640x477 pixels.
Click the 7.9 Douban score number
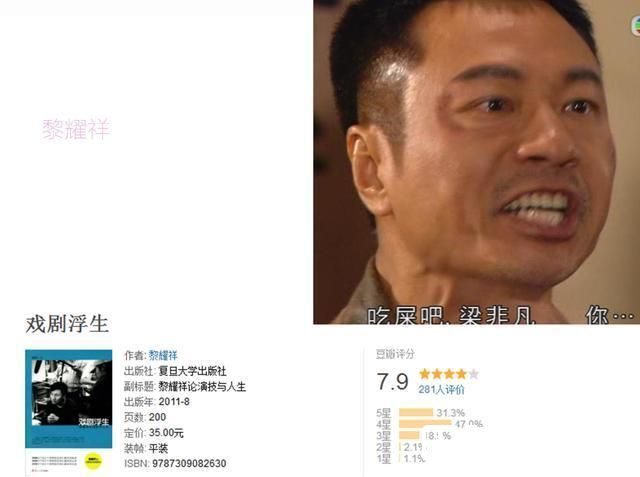pos(392,382)
